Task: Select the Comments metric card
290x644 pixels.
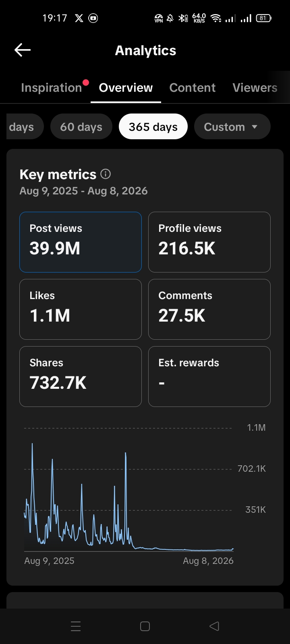Action: click(x=209, y=310)
